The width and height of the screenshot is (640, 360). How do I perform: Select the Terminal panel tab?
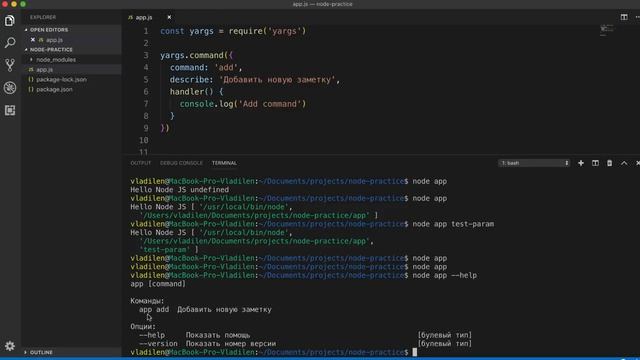pos(224,163)
